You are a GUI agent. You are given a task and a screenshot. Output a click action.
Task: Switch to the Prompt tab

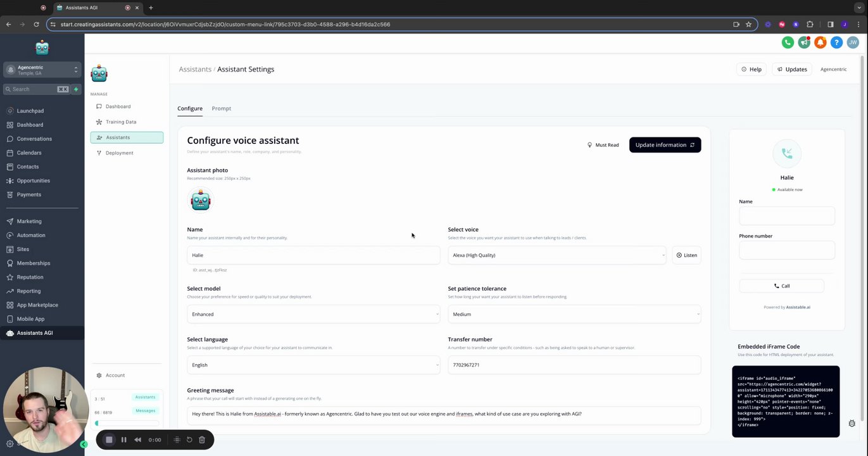(x=222, y=108)
